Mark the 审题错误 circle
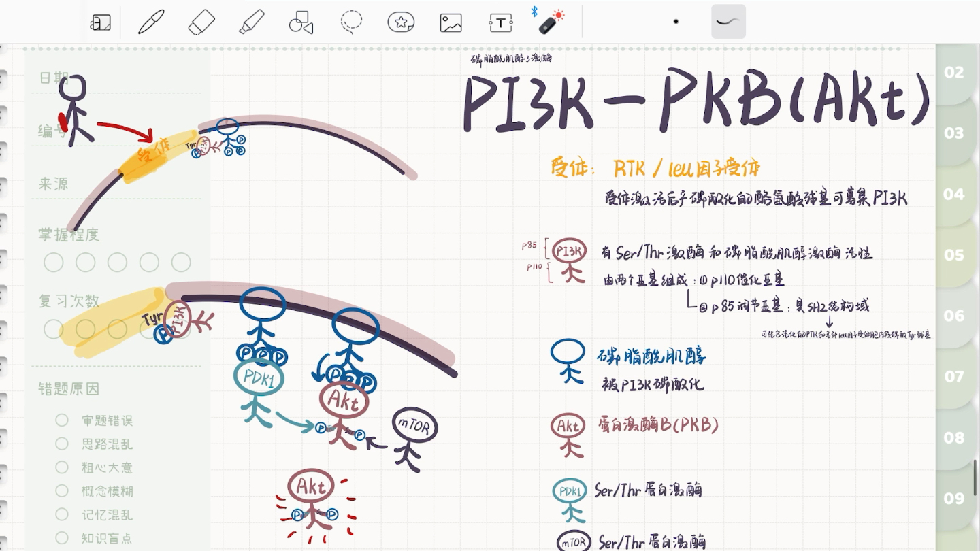The image size is (980, 551). click(62, 420)
